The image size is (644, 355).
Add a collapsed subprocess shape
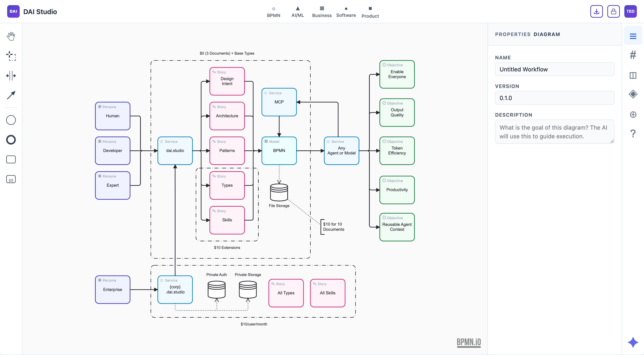click(x=11, y=179)
